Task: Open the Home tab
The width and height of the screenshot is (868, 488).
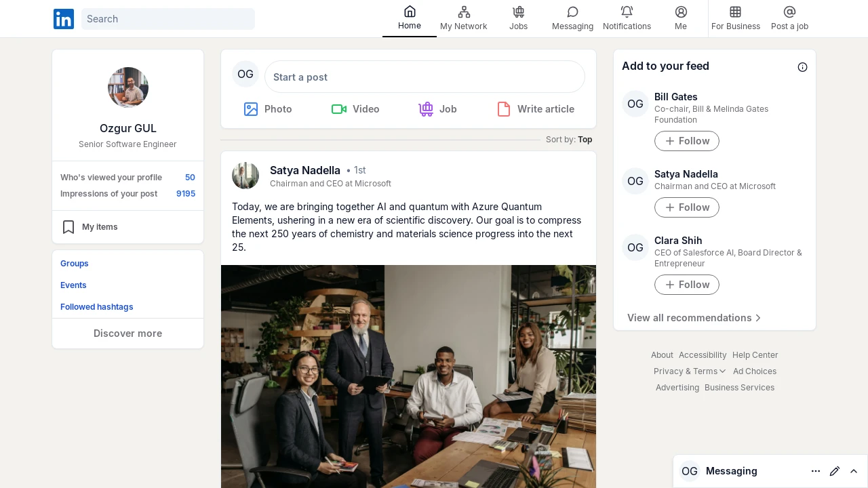Action: (x=410, y=18)
